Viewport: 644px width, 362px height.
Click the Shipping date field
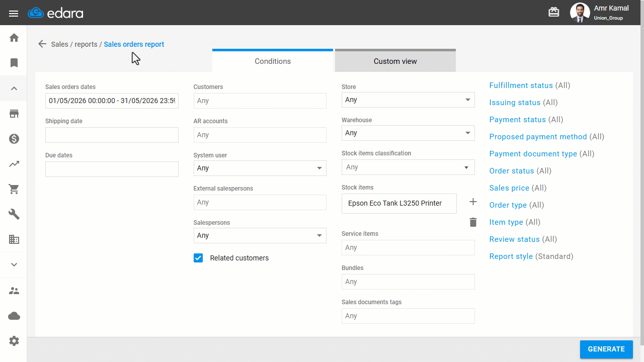[112, 135]
